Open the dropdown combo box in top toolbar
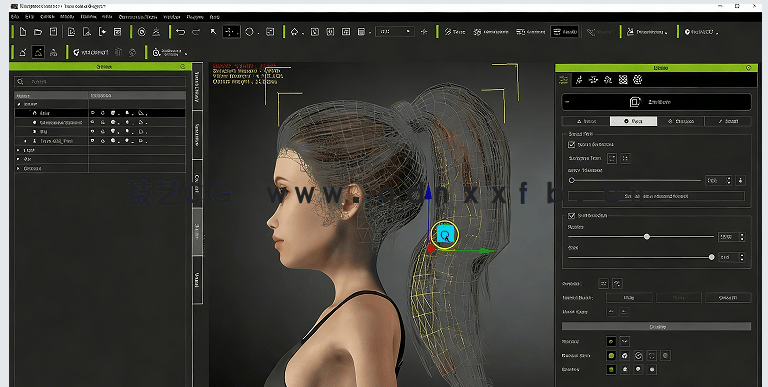768x387 pixels. tap(394, 32)
